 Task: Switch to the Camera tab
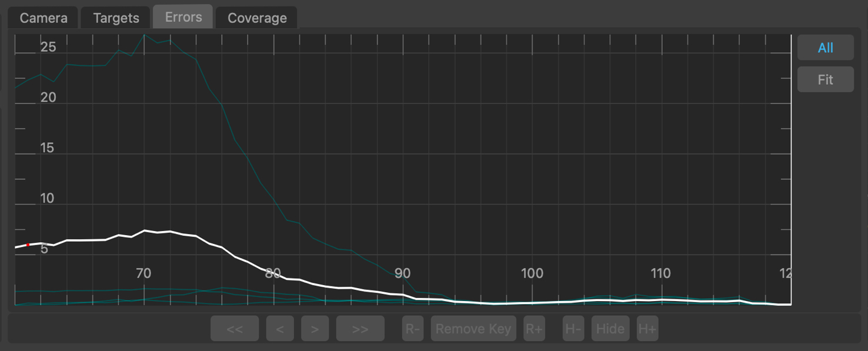tap(44, 18)
